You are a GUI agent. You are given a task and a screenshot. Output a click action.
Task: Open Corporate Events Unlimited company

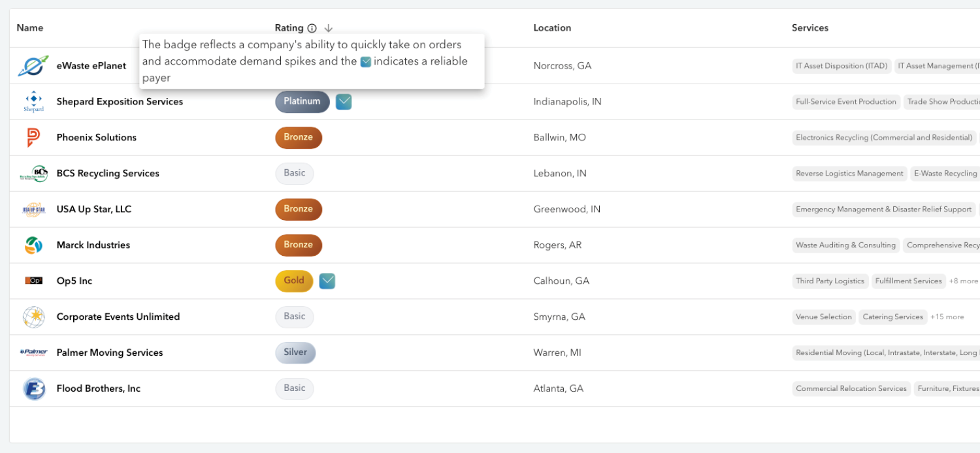[x=118, y=317]
